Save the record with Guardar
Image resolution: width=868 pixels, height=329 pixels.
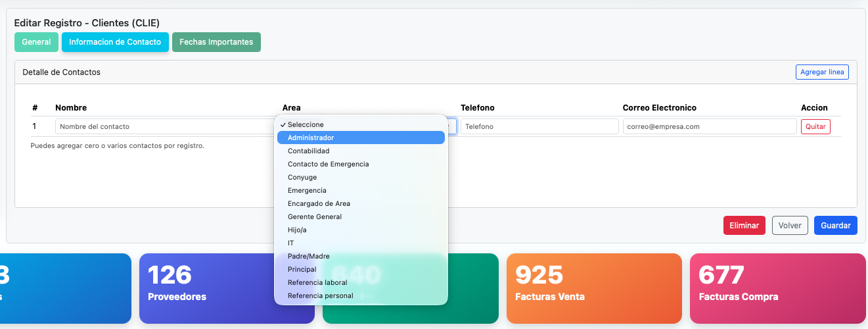(835, 225)
